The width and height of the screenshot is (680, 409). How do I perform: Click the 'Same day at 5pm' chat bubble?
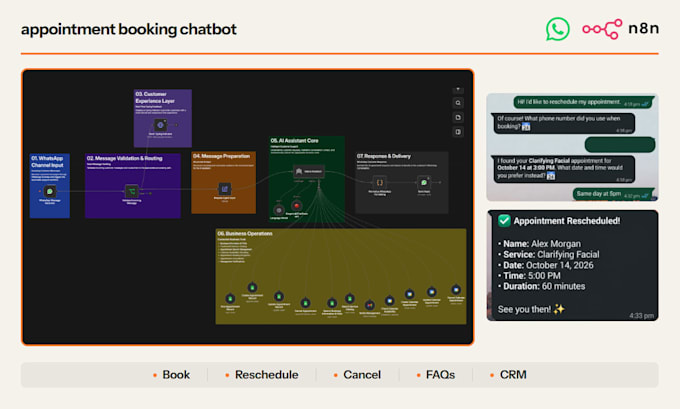(x=613, y=194)
